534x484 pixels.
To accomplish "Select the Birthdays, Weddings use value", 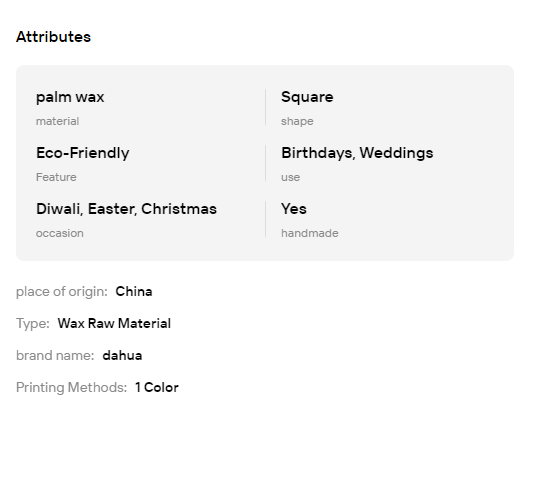I will (x=357, y=153).
